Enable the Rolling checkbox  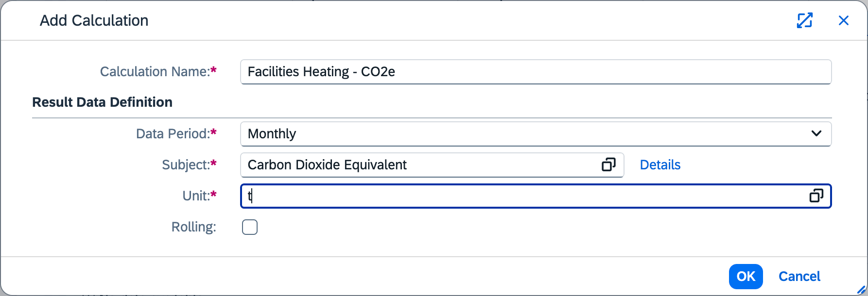point(250,227)
